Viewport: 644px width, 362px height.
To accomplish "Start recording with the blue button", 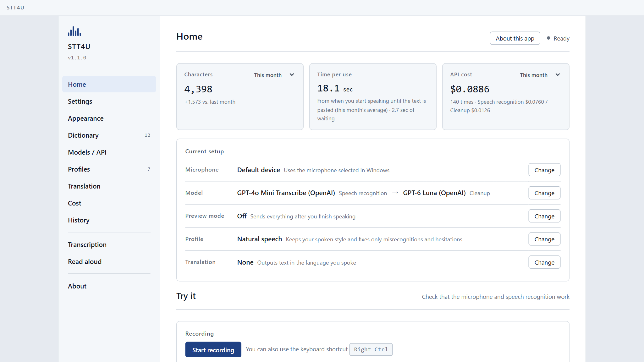I will (213, 350).
